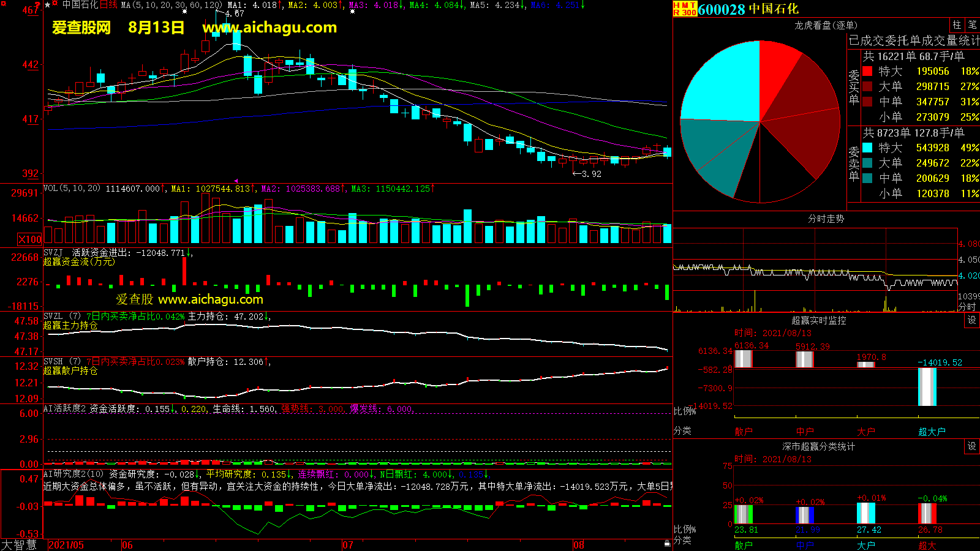Image resolution: width=980 pixels, height=551 pixels.
Task: Click the X100 volume multiplier box
Action: click(30, 239)
